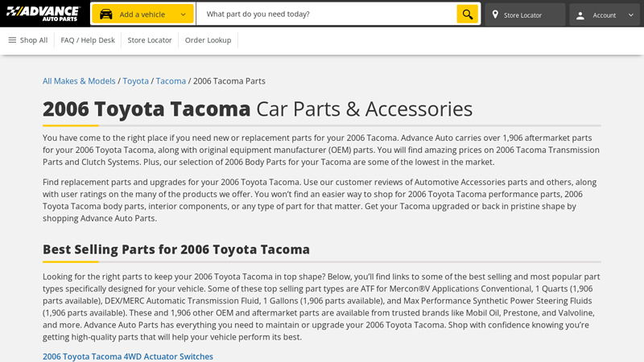Click the yellow search magnifier button

[468, 14]
